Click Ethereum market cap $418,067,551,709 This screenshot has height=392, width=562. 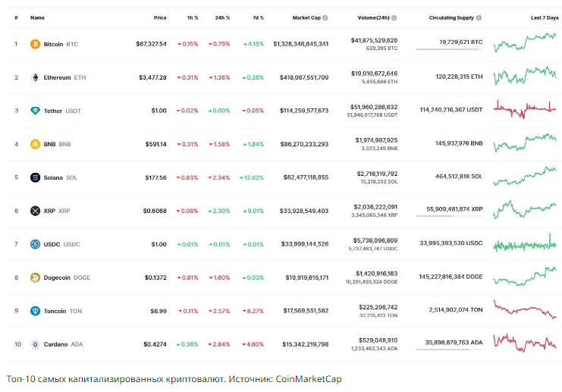click(x=304, y=77)
